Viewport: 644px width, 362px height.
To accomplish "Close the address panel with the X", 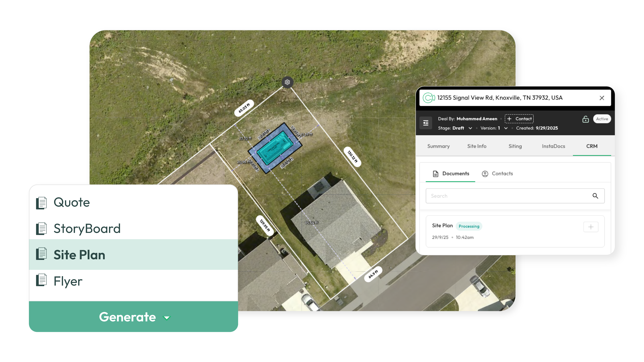I will [x=602, y=98].
